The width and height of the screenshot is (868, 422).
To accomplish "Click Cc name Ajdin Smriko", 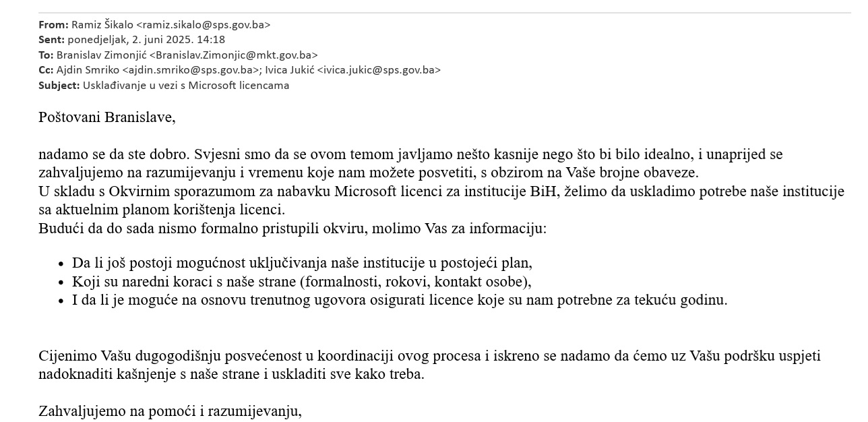I will pyautogui.click(x=88, y=70).
